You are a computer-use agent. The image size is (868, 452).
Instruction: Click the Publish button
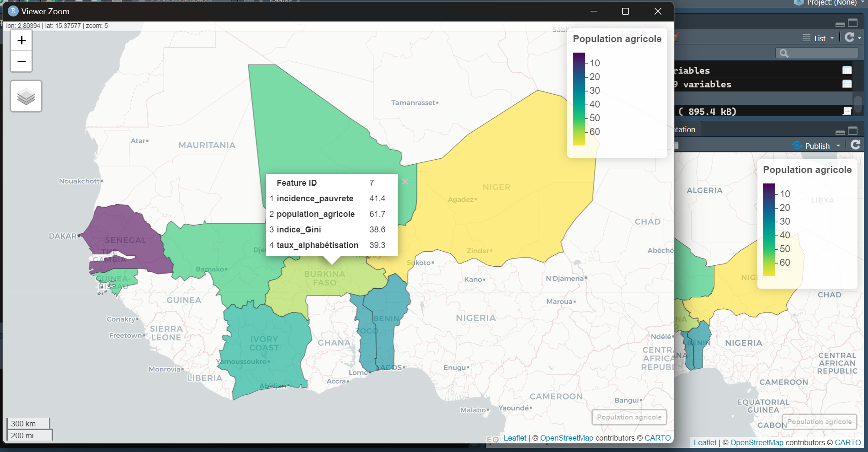(811, 146)
